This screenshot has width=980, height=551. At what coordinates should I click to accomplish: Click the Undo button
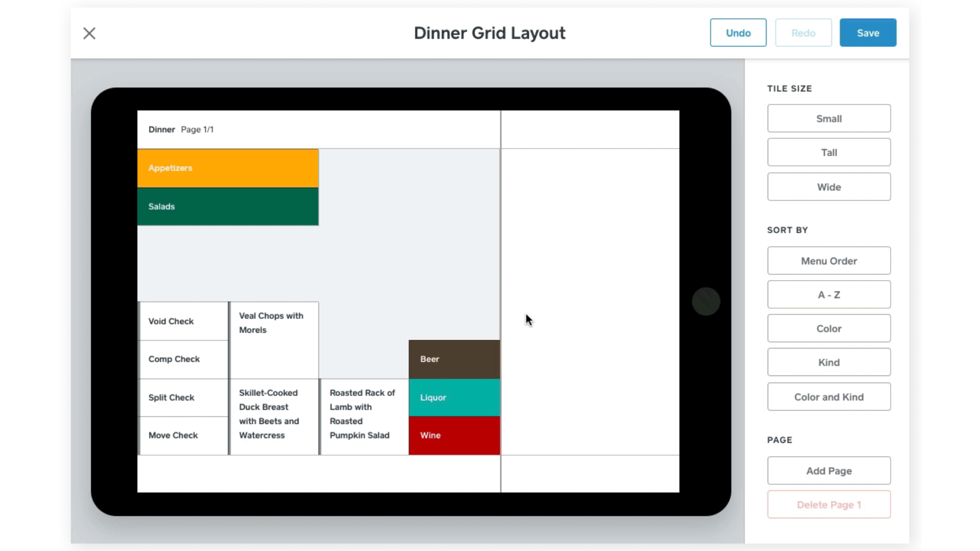(739, 32)
